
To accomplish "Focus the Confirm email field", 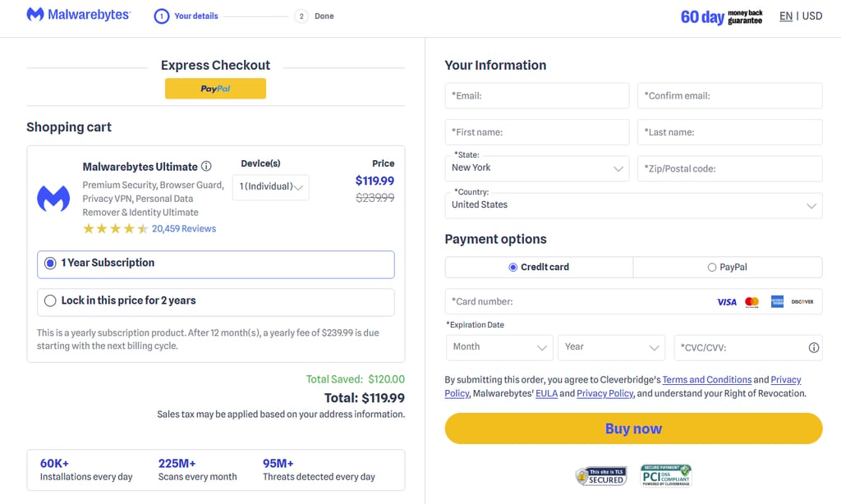I will (x=730, y=96).
